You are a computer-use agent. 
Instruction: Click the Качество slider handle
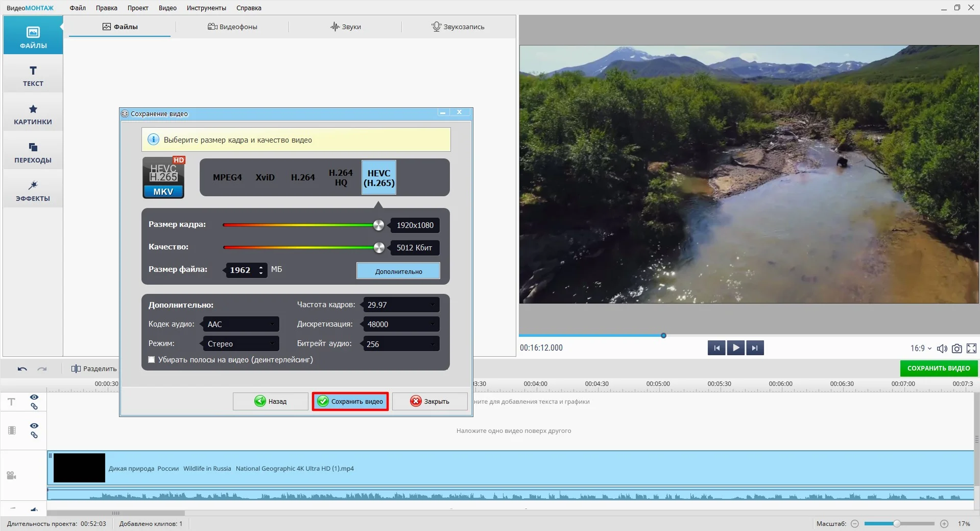[x=379, y=247]
